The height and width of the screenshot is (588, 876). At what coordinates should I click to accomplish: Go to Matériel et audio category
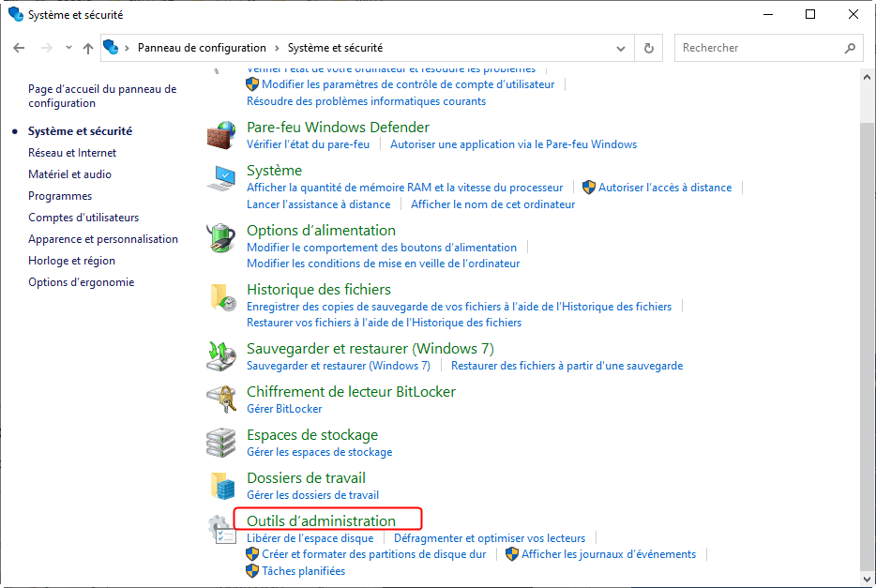pos(69,174)
